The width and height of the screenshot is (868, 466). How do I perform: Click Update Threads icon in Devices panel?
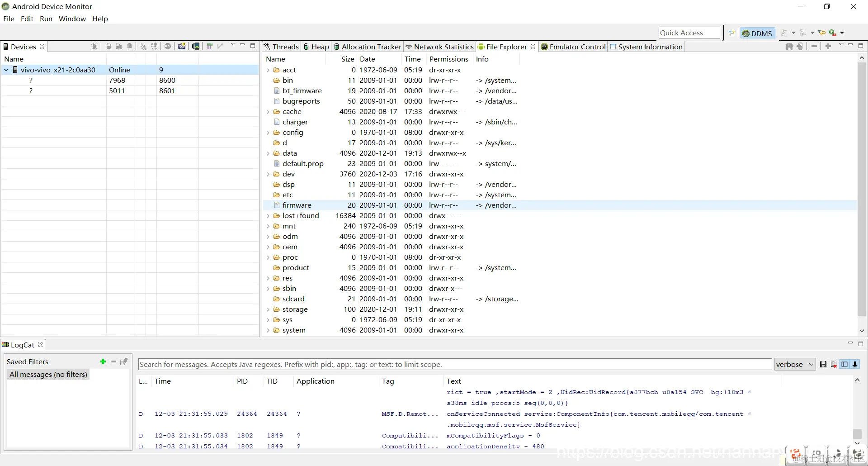pos(143,47)
